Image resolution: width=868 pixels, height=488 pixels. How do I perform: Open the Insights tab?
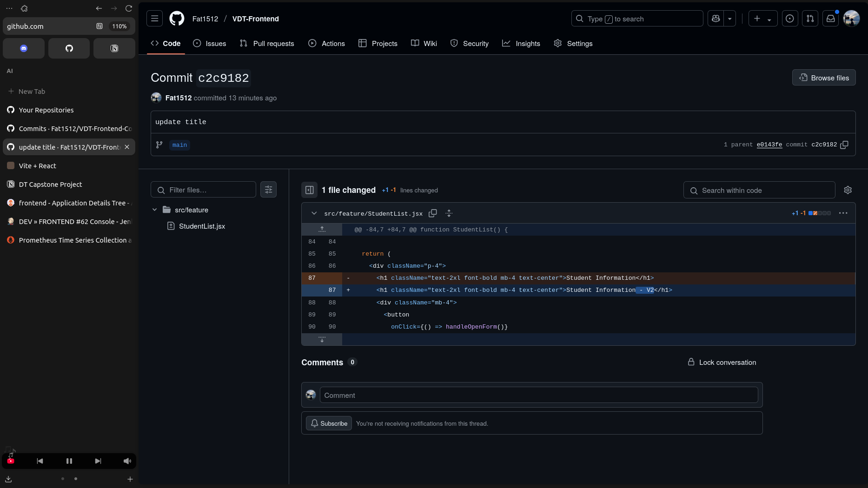click(521, 43)
